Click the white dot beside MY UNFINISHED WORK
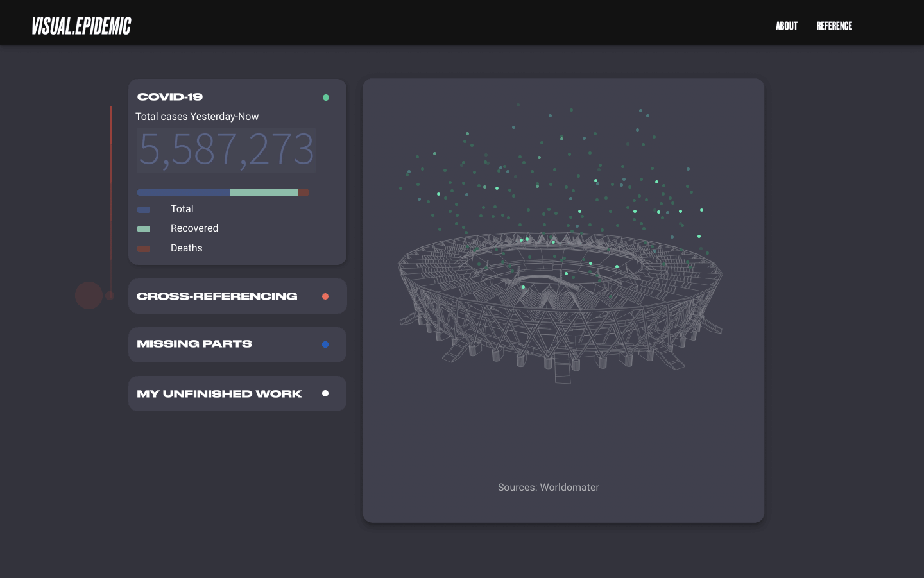 (325, 393)
